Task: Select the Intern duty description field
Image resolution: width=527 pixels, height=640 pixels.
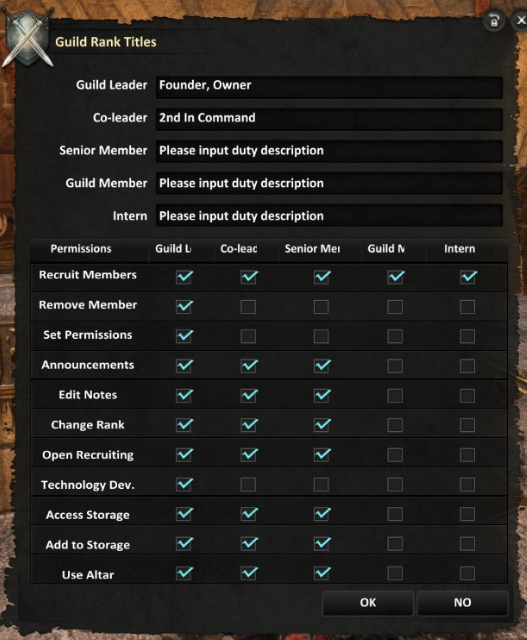Action: (x=329, y=215)
